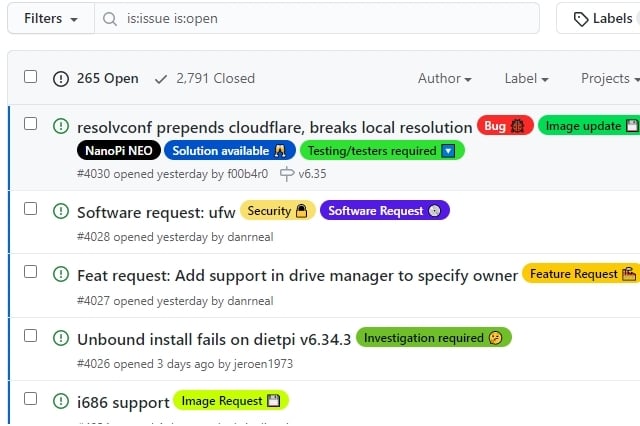
Task: Select checkbox for drive manager feature request
Action: (31, 272)
